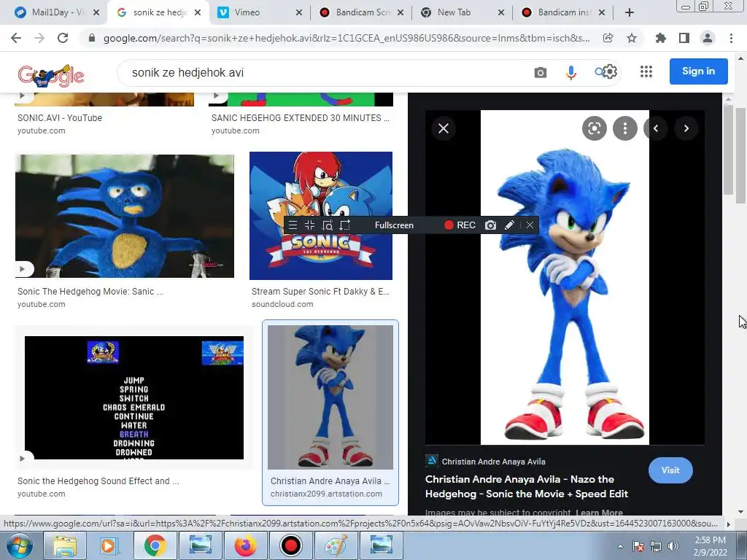Open the Christian Andre Anaya Avila thumbnail
Screen dimensions: 747x560
pos(330,397)
